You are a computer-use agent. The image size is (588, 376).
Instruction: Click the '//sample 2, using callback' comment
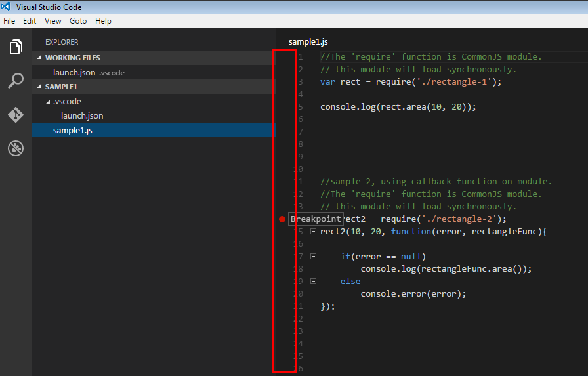(436, 182)
